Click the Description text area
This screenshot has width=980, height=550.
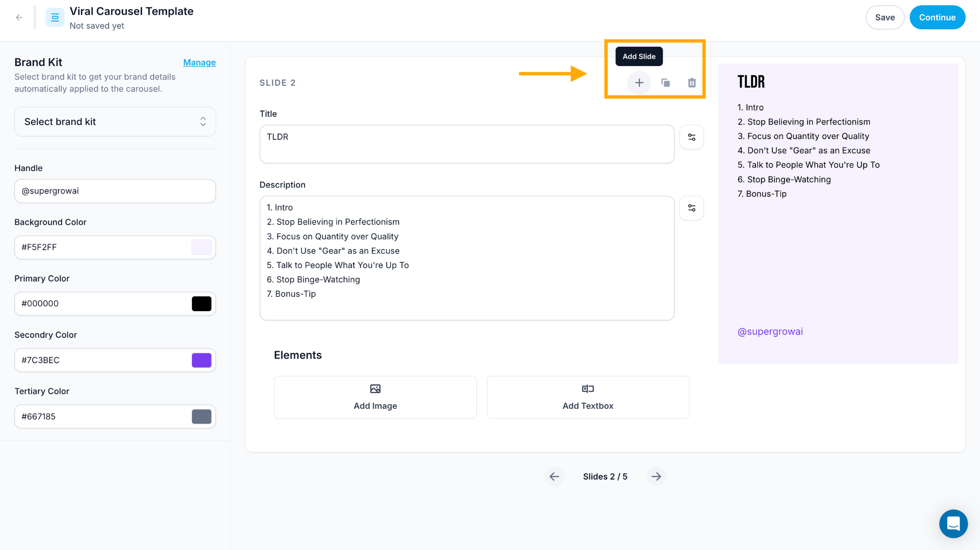pos(467,258)
